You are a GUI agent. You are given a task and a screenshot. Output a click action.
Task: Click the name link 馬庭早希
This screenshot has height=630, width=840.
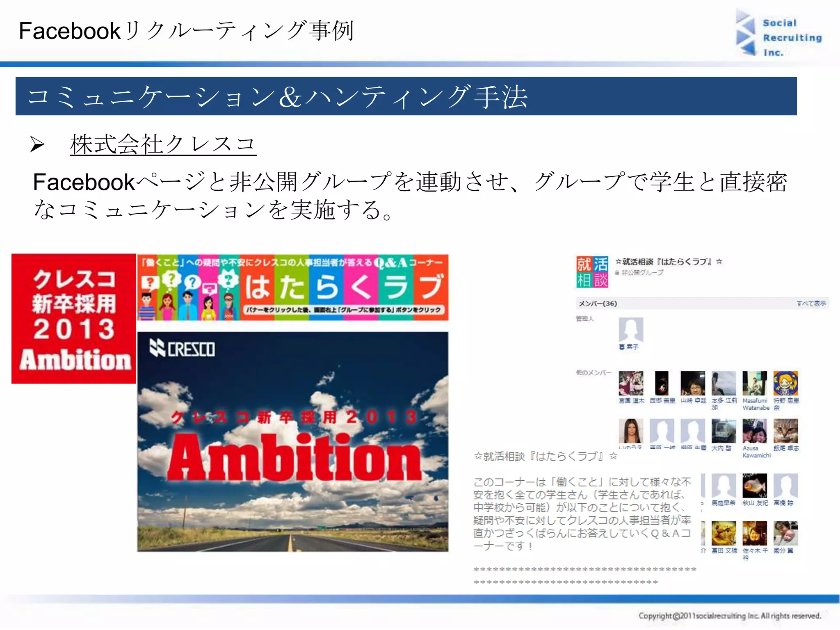point(724,503)
